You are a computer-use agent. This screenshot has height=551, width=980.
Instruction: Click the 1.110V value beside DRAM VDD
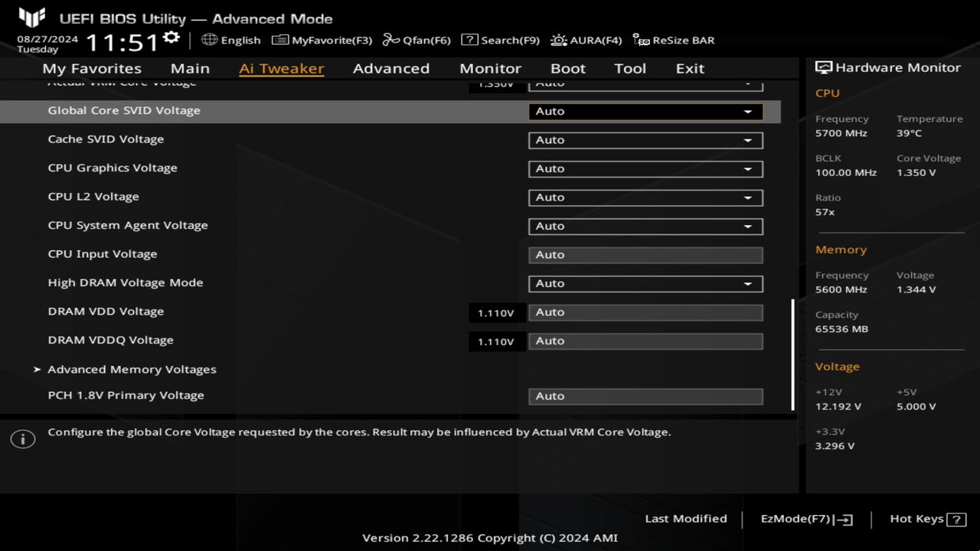pos(496,313)
